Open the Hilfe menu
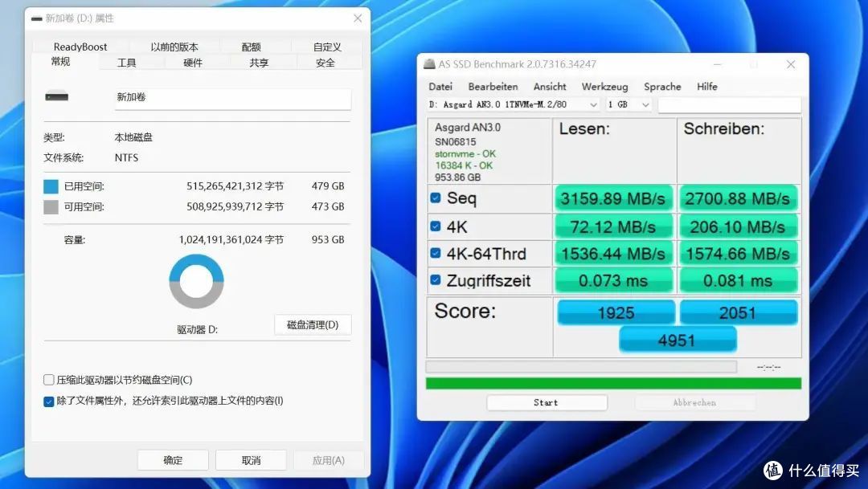868x489 pixels. coord(707,87)
